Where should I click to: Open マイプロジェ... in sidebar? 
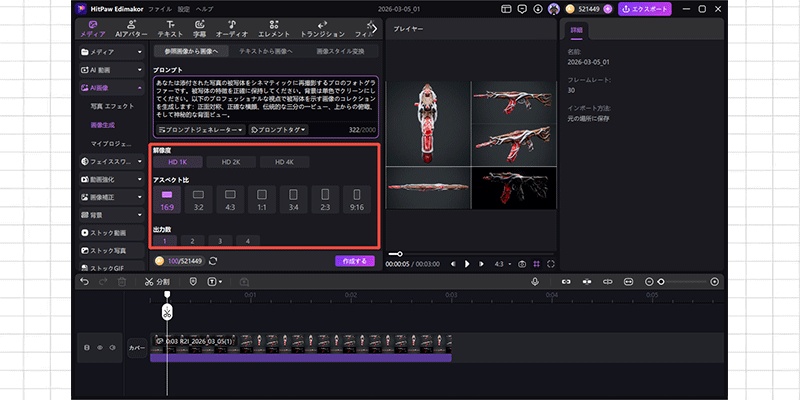(111, 143)
